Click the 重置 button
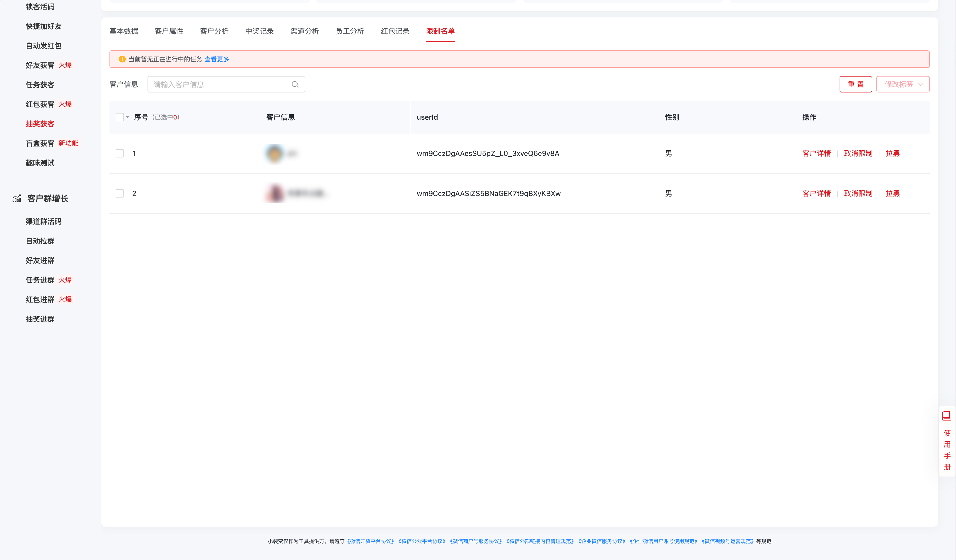Screen dimensions: 956x560 coord(856,84)
